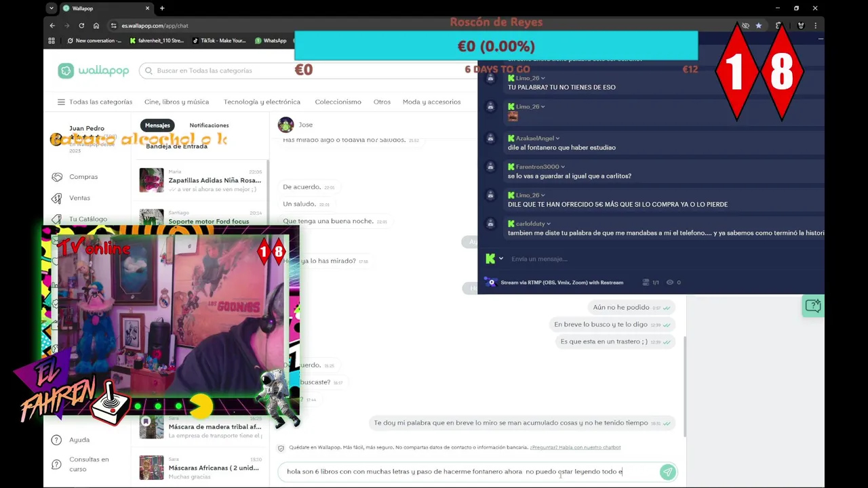Click Limo_26's image attachment thumbnail
Viewport: 868px width, 488px height.
coord(513,116)
